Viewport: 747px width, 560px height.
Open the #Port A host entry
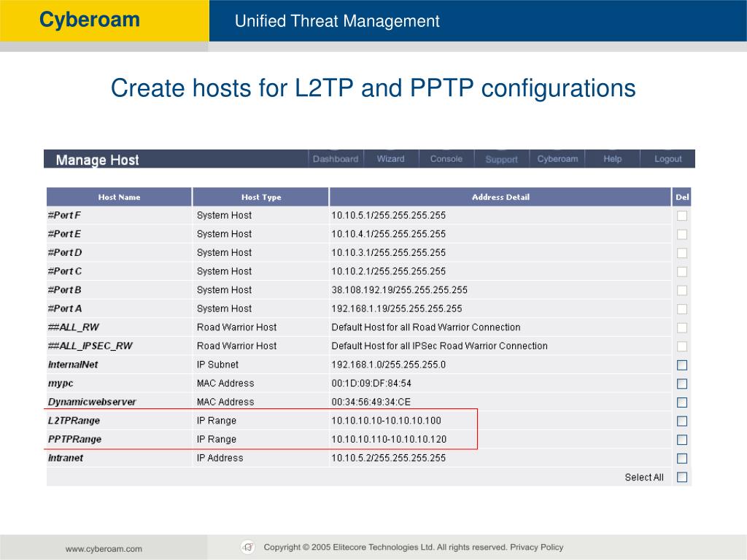pos(65,308)
